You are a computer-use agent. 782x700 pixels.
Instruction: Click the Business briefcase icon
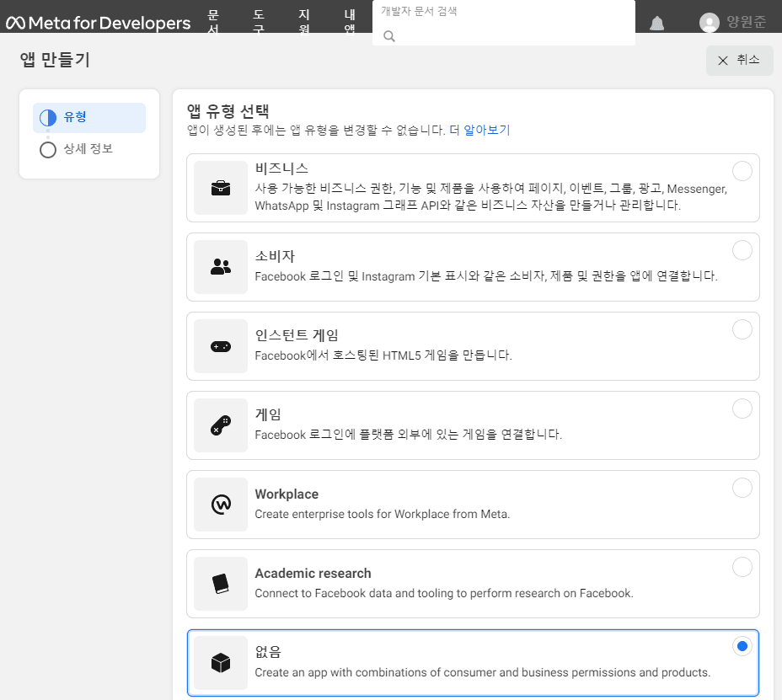pyautogui.click(x=221, y=188)
